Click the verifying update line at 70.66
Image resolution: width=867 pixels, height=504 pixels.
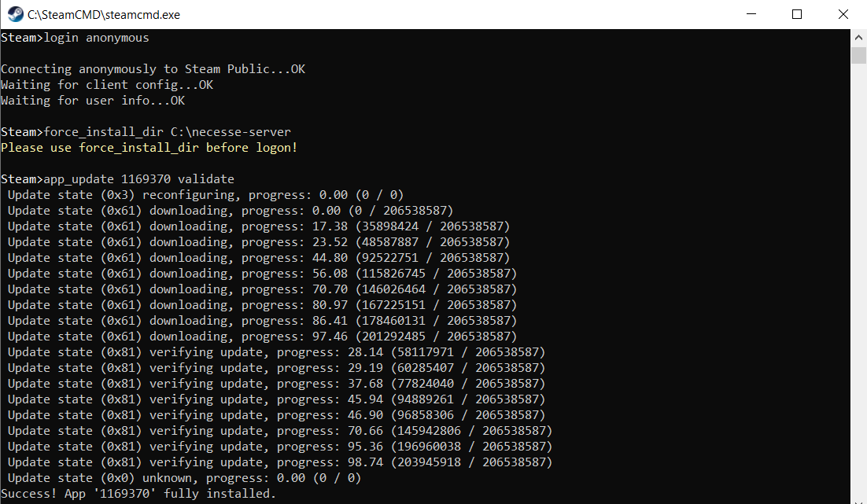click(x=280, y=431)
